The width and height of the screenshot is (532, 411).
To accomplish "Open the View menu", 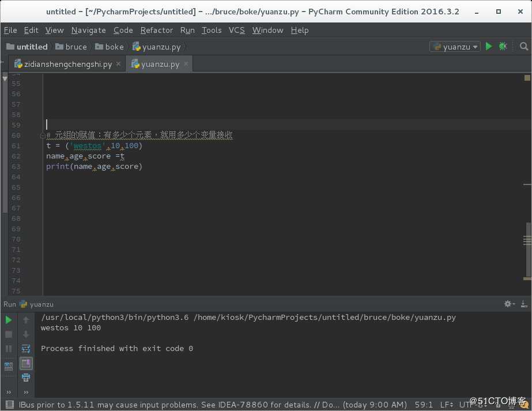I will 54,30.
